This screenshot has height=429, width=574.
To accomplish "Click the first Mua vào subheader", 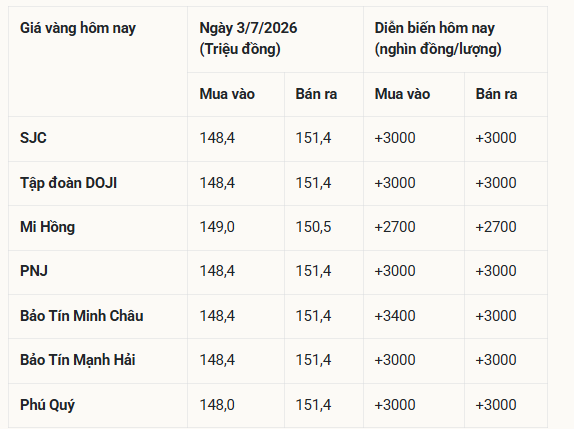I will pyautogui.click(x=227, y=94).
